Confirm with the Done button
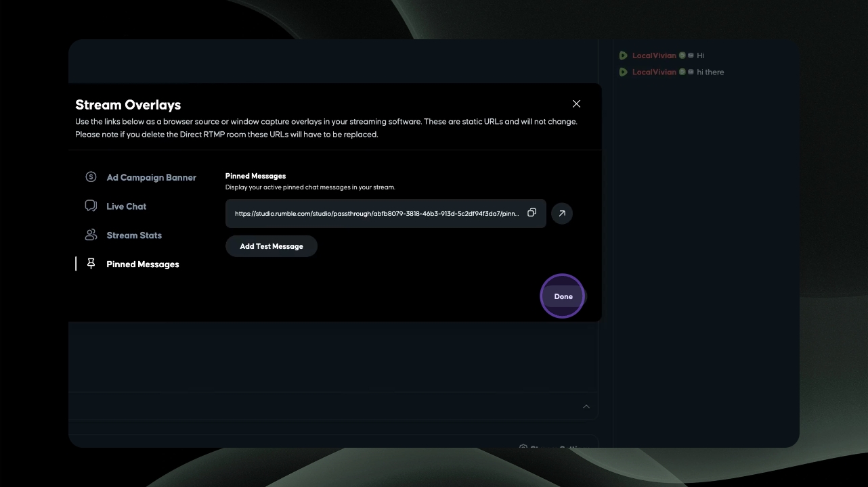The image size is (868, 487). coord(563,296)
